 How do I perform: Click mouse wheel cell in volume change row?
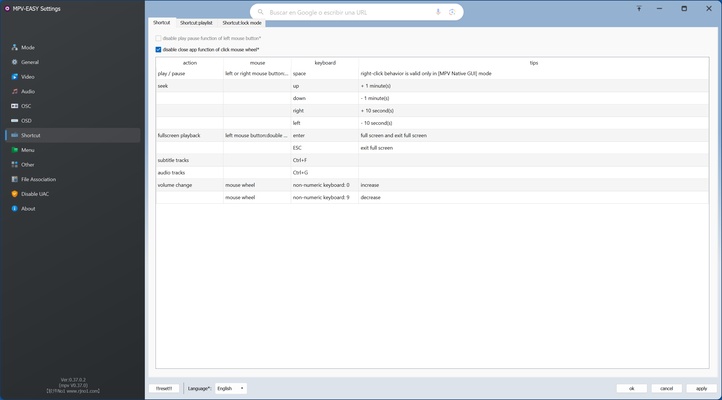tap(257, 185)
